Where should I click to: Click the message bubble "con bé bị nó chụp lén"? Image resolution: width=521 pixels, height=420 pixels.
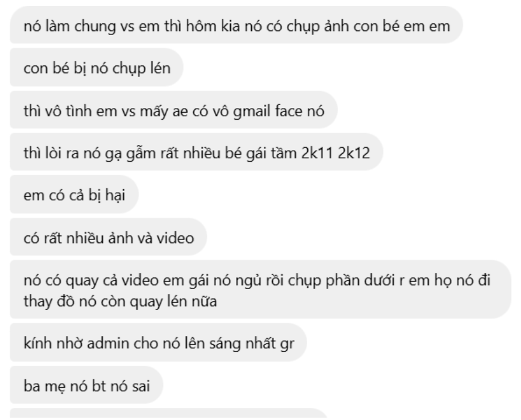click(x=97, y=67)
